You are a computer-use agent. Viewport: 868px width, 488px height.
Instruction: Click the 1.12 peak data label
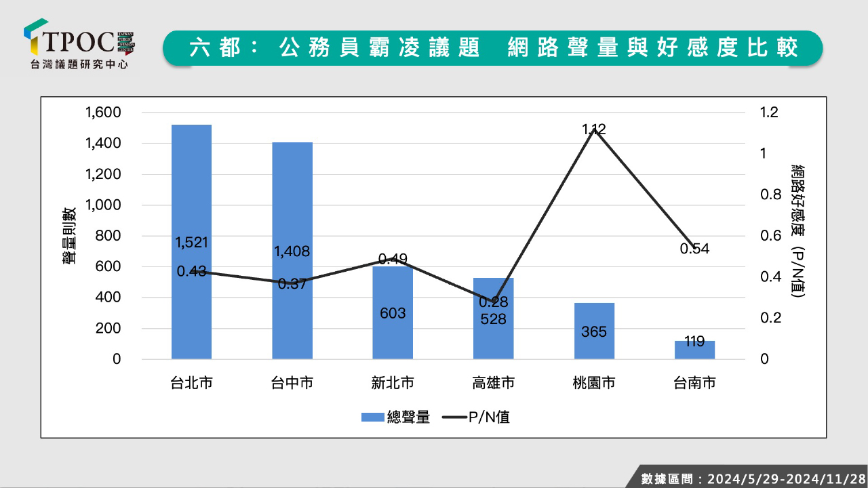tap(593, 129)
